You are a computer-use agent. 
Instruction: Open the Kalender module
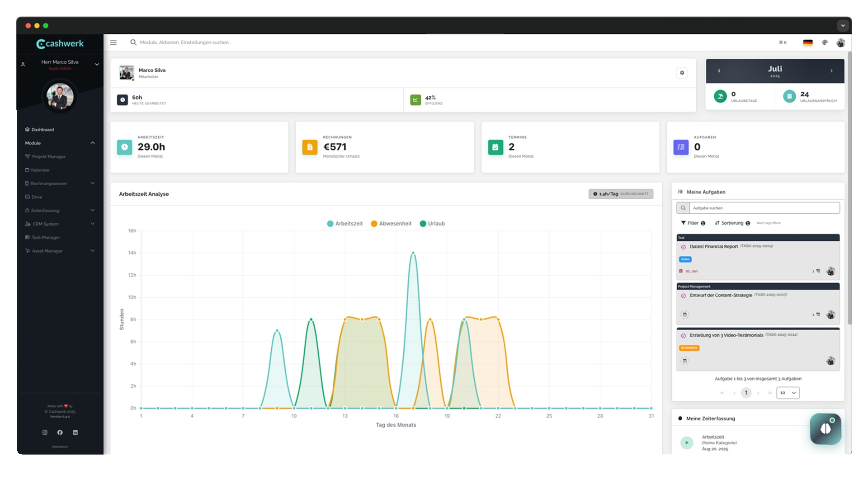40,170
